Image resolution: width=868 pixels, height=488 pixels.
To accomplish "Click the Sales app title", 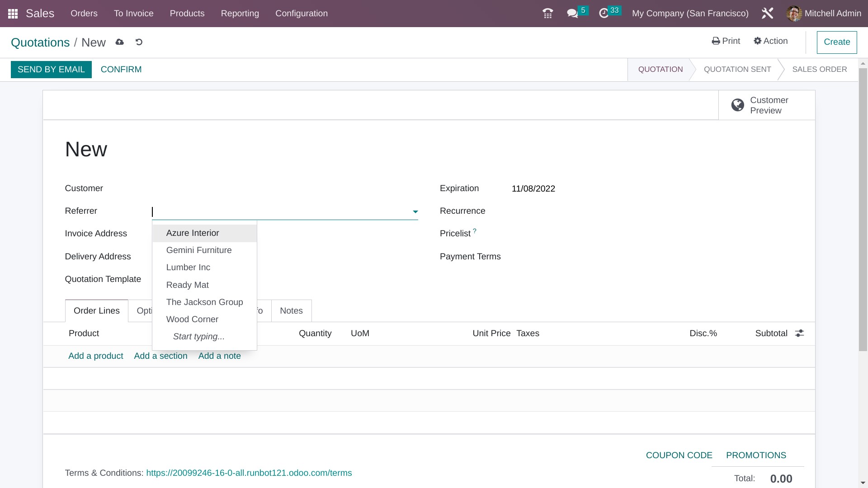I will [40, 14].
